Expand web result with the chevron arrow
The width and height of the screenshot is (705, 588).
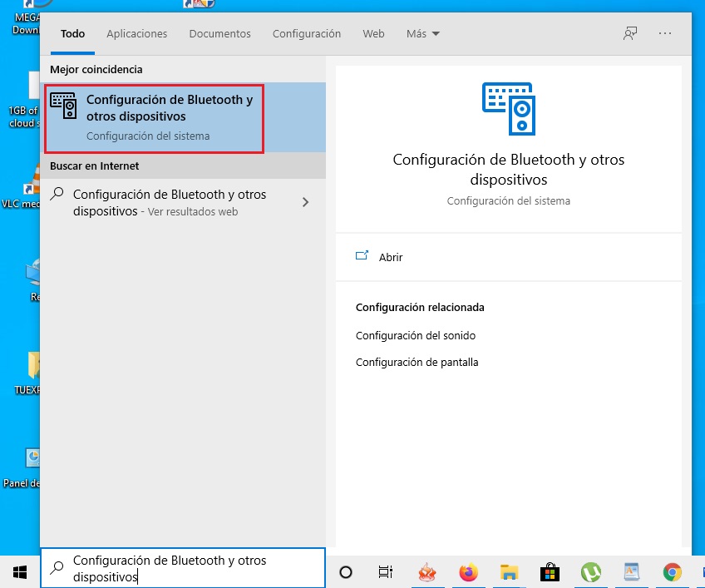(x=306, y=202)
